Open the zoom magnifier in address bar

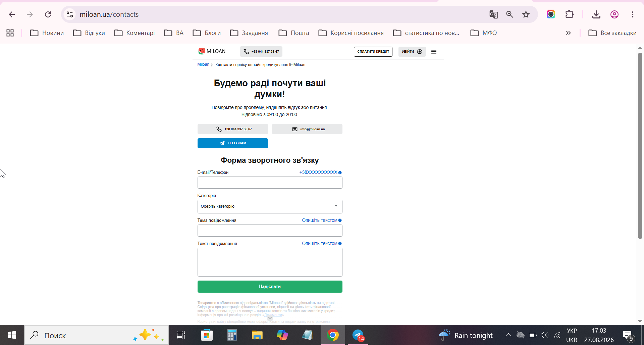point(510,14)
